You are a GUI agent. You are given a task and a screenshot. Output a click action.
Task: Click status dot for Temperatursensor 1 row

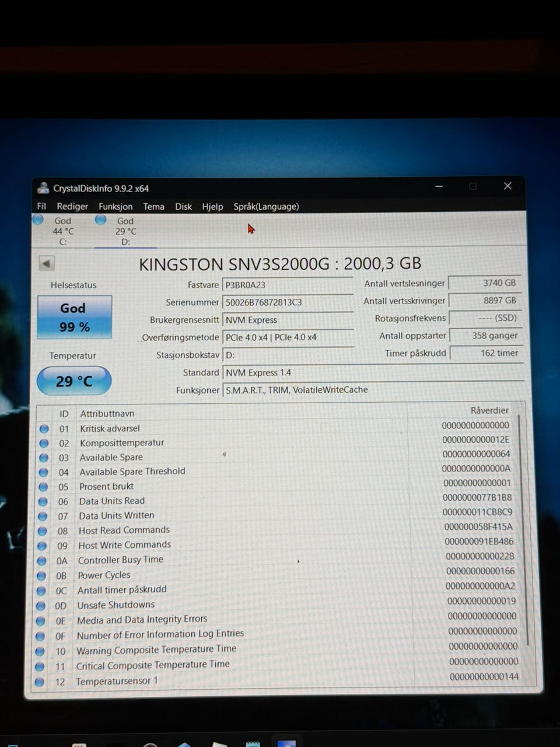click(x=40, y=682)
